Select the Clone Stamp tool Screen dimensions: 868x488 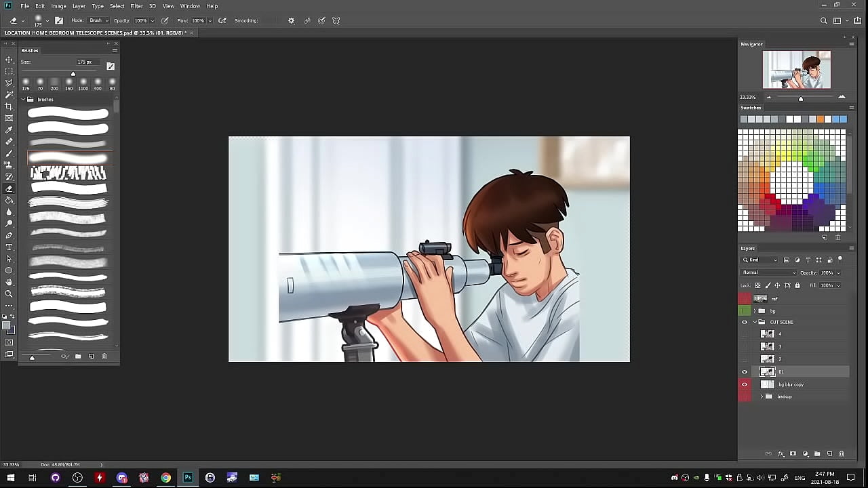pos(9,165)
